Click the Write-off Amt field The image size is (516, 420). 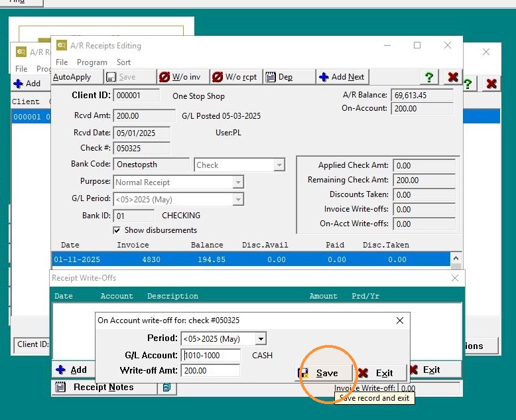click(x=211, y=371)
